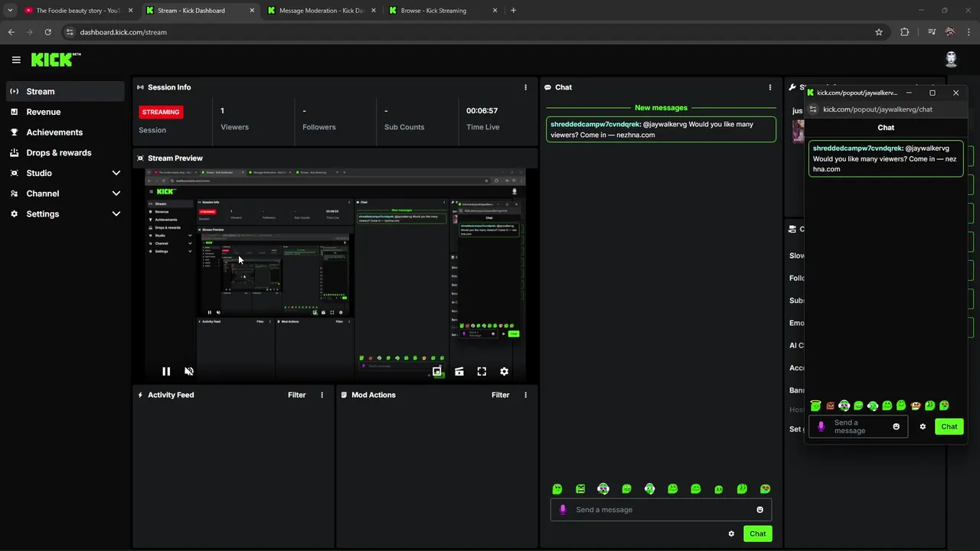Open a new browser tab

pos(513,11)
